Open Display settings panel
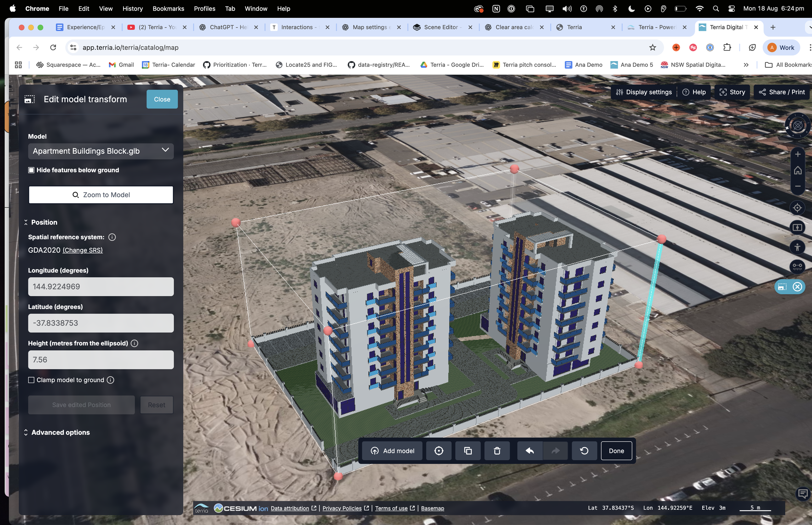 (644, 92)
